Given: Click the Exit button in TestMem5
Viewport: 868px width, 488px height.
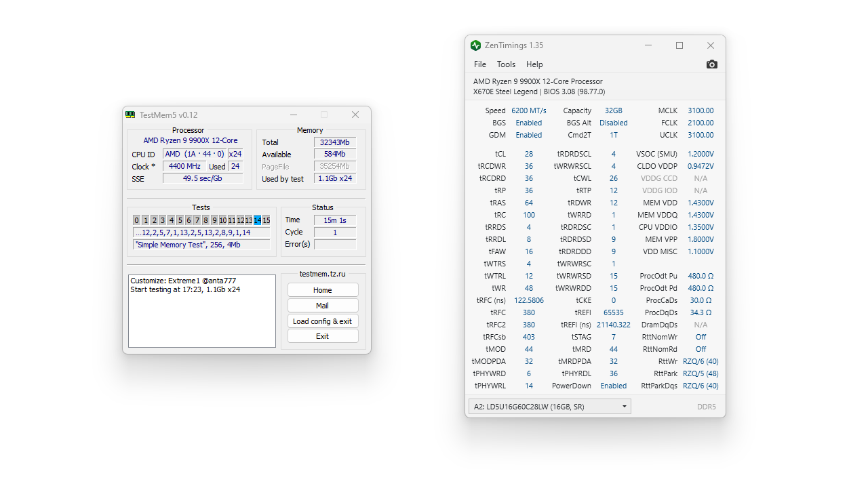Looking at the screenshot, I should point(323,336).
